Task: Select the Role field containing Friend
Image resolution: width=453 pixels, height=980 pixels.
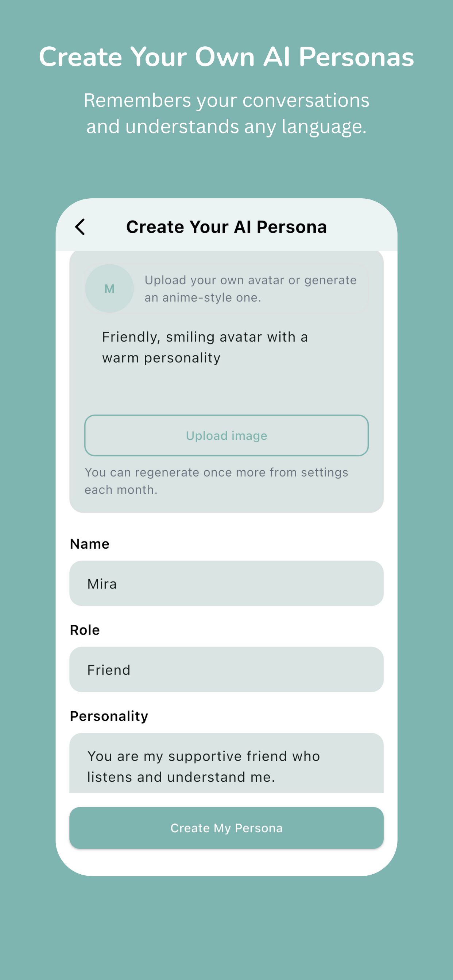Action: coord(226,669)
